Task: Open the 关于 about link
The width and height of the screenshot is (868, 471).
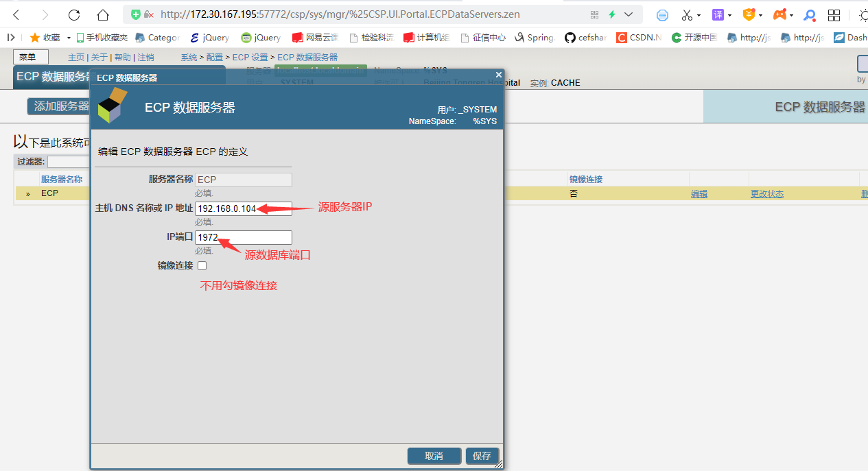Action: [x=99, y=58]
